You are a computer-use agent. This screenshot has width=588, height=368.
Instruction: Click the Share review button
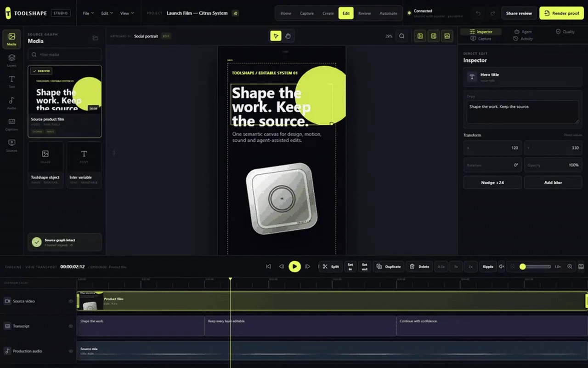(519, 13)
